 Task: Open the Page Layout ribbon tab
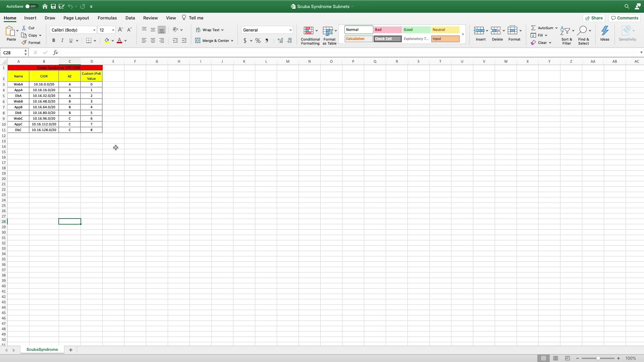tap(76, 18)
